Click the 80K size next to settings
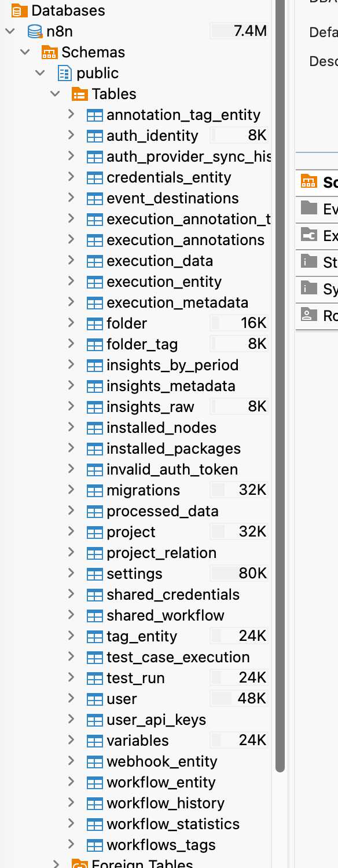This screenshot has width=338, height=868. (253, 574)
